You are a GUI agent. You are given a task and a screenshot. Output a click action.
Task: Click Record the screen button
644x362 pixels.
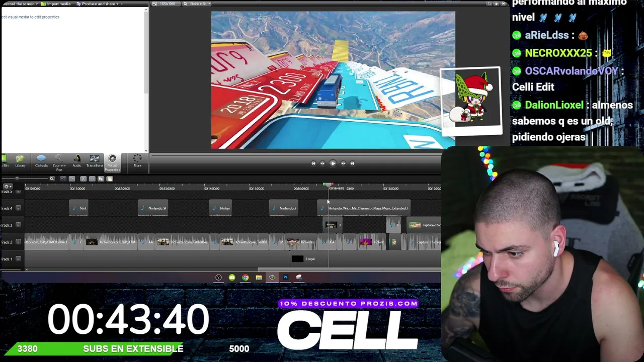[x=20, y=4]
